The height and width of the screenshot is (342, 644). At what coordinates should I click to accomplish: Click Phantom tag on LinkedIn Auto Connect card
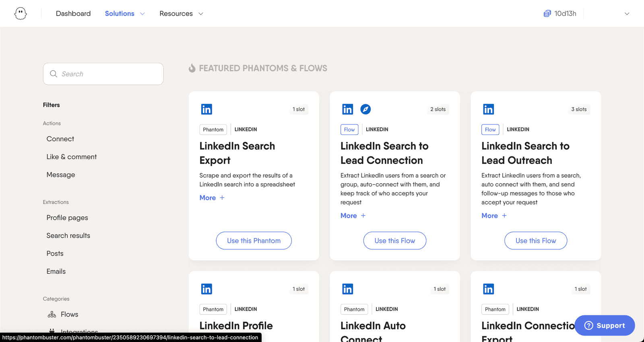click(x=354, y=309)
